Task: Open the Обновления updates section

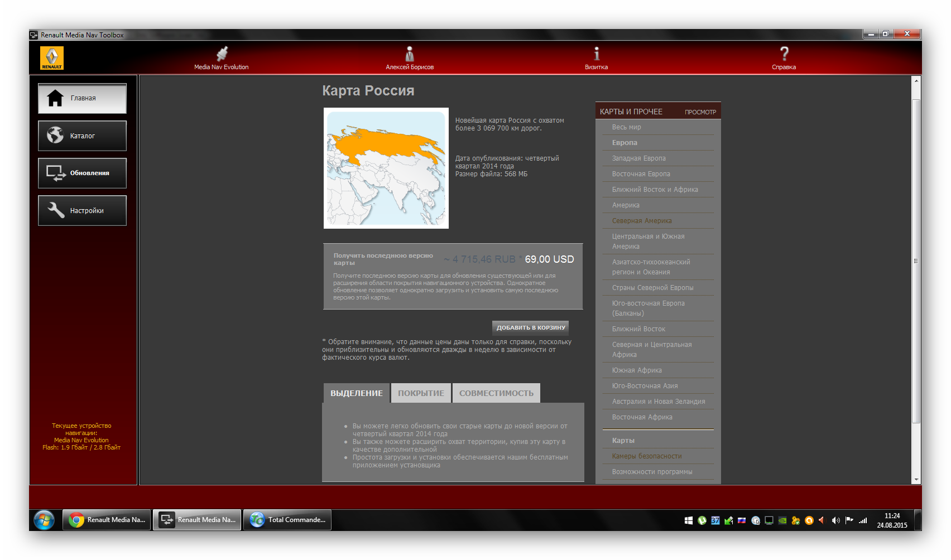Action: coord(82,173)
